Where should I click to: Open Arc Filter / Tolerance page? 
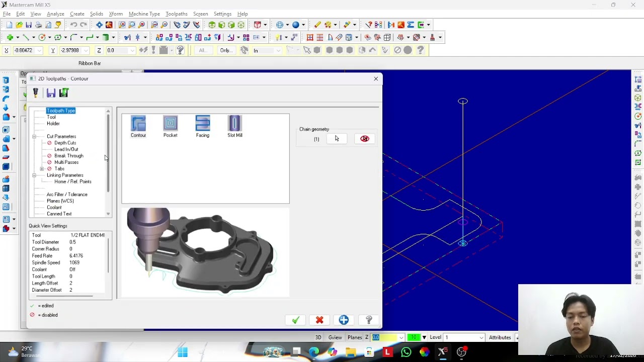tap(67, 195)
